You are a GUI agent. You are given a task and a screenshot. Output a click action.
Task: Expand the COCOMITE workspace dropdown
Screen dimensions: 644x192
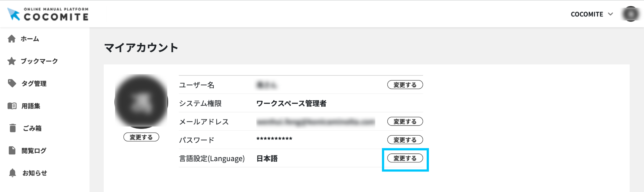click(587, 14)
